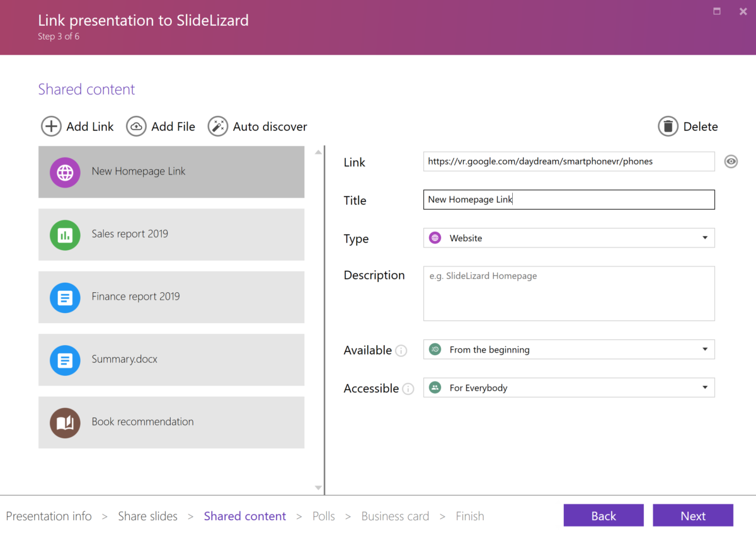The height and width of the screenshot is (534, 756).
Task: Click the Delete trash can icon
Action: point(668,126)
